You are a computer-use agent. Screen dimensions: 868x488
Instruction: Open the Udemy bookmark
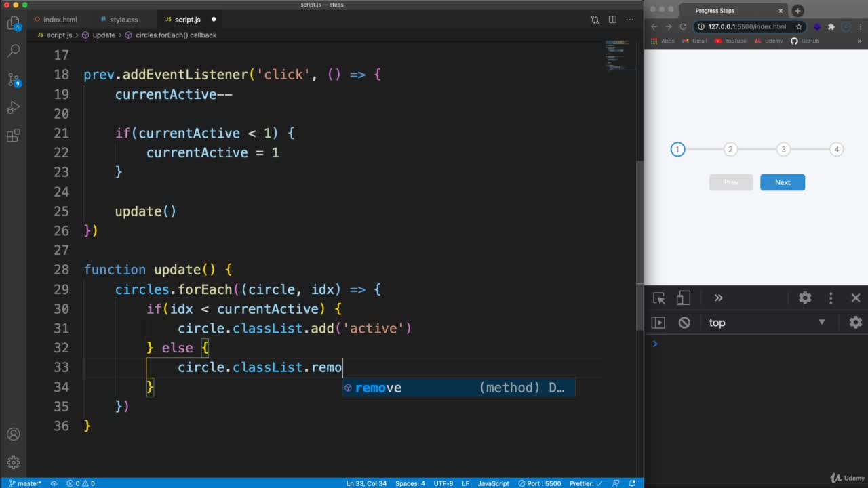[768, 41]
